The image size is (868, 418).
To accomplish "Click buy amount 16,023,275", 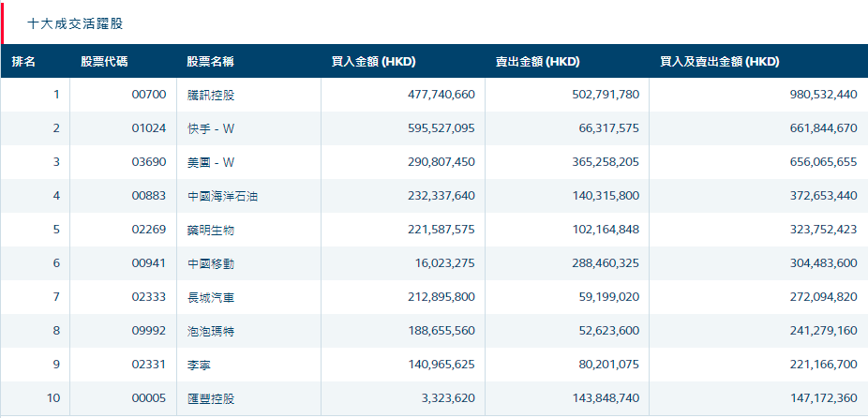I will (445, 263).
